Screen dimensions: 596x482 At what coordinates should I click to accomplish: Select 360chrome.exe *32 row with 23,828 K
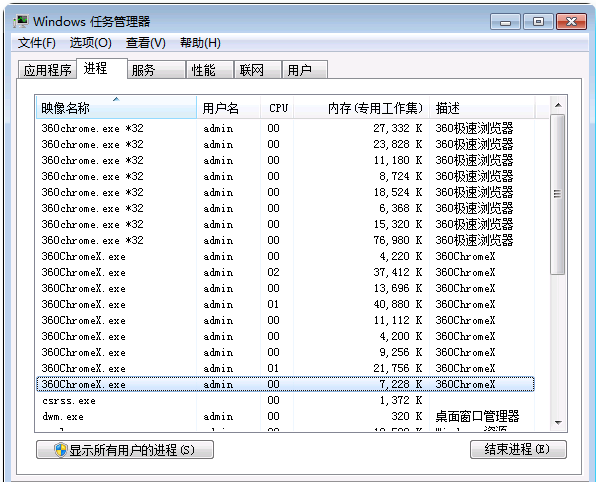(285, 144)
